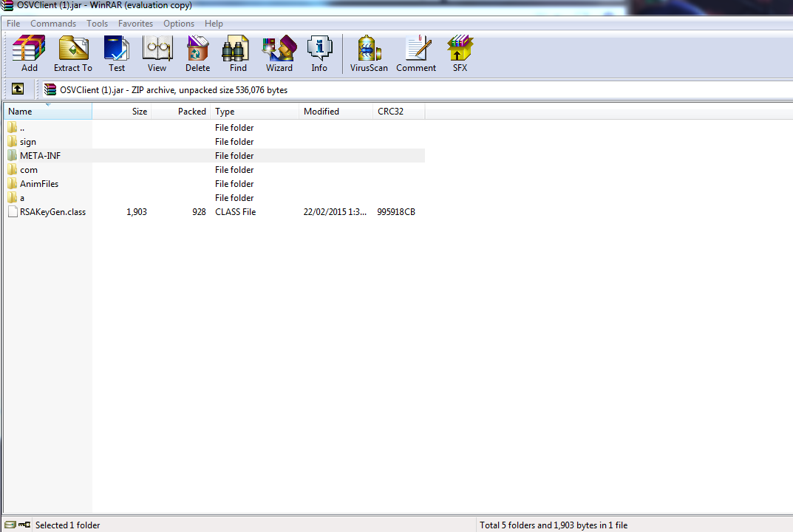Sort by the Name column header
The height and width of the screenshot is (532, 793).
click(48, 112)
